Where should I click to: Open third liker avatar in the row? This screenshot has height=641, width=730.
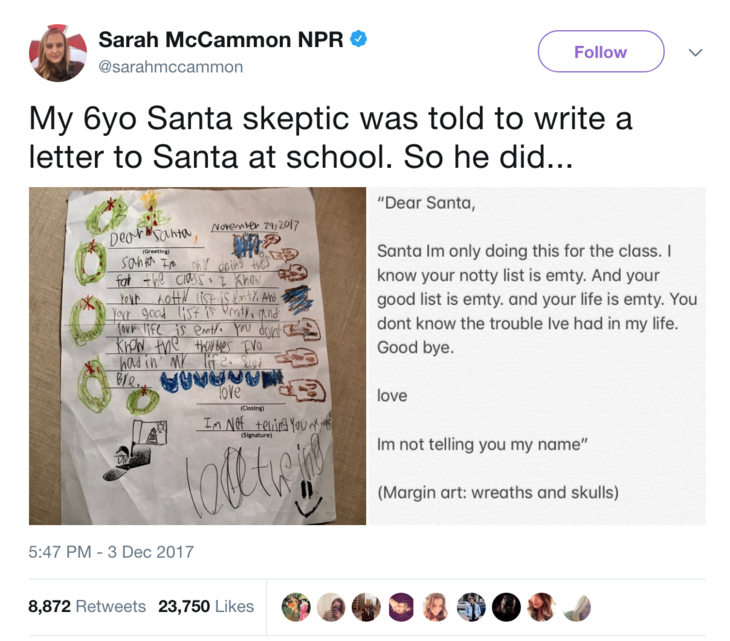point(367,607)
